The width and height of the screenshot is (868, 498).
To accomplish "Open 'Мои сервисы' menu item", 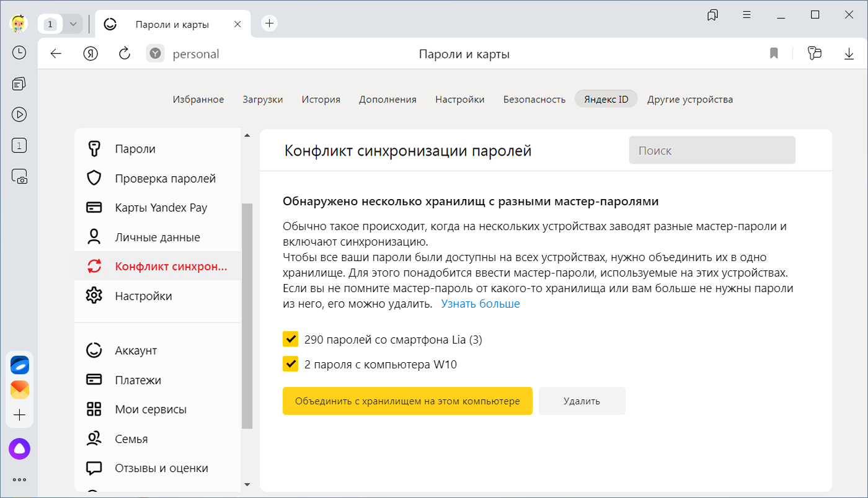I will click(157, 409).
